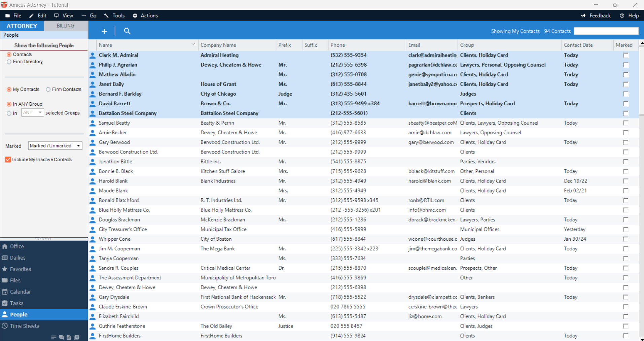The width and height of the screenshot is (644, 341).
Task: Click the Amicus Attorney logo in the title bar
Action: click(4, 5)
